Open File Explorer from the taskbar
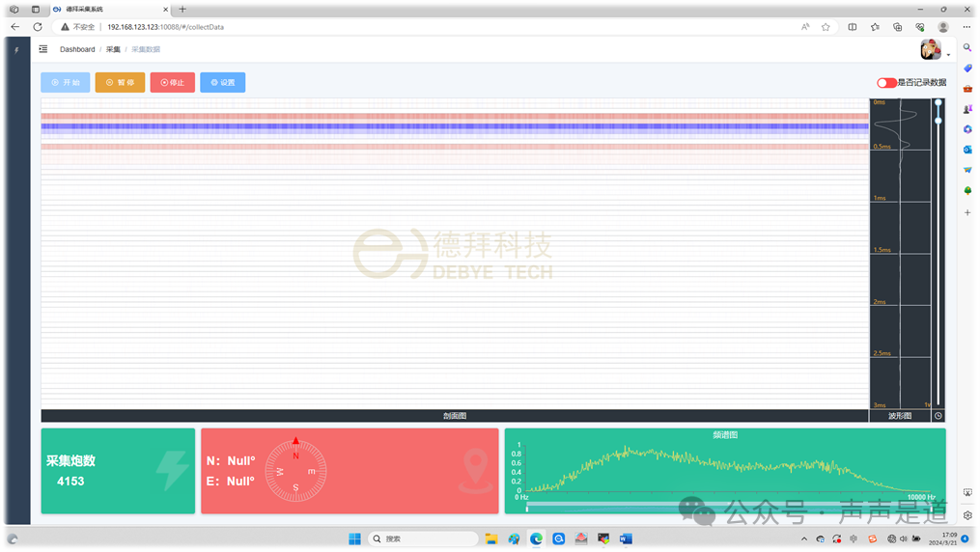Viewport: 980px width, 552px height. [491, 538]
